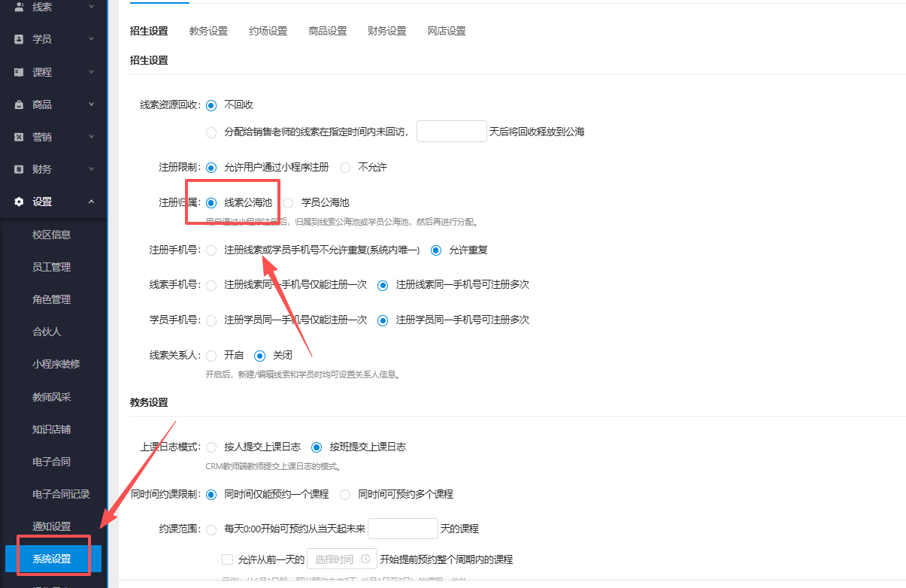Expand the 线索 sidebar section
Image resolution: width=906 pixels, height=588 pixels.
93,8
